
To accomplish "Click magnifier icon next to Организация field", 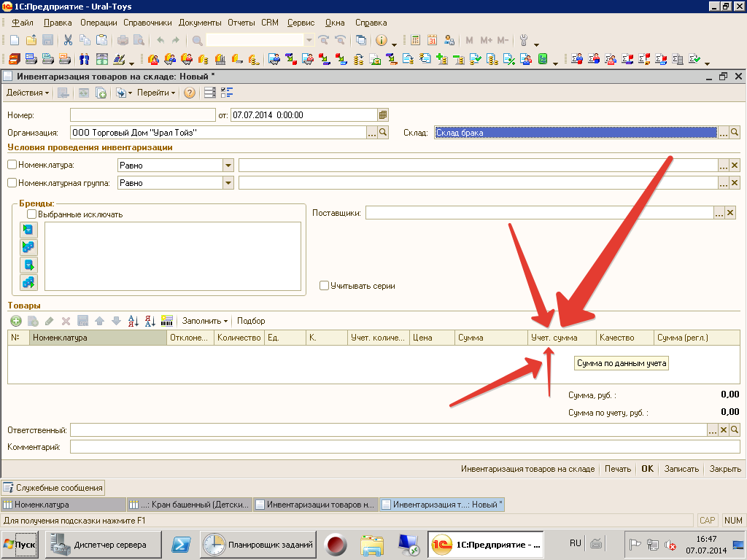I will (383, 133).
